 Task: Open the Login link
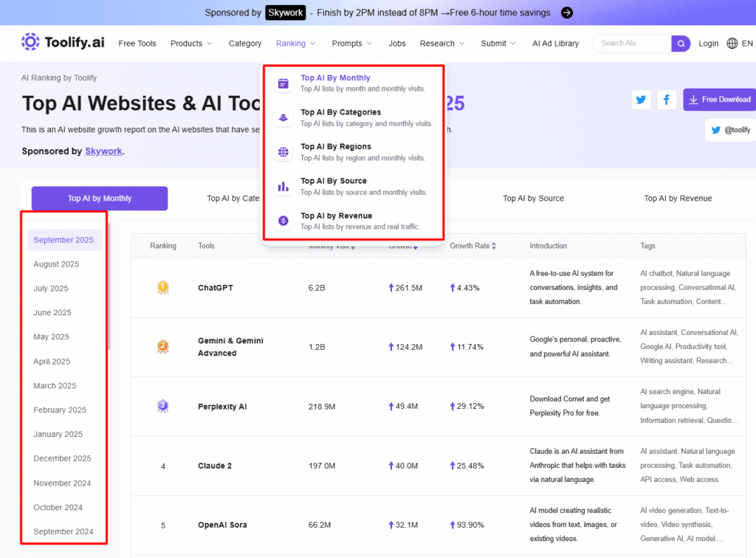708,44
